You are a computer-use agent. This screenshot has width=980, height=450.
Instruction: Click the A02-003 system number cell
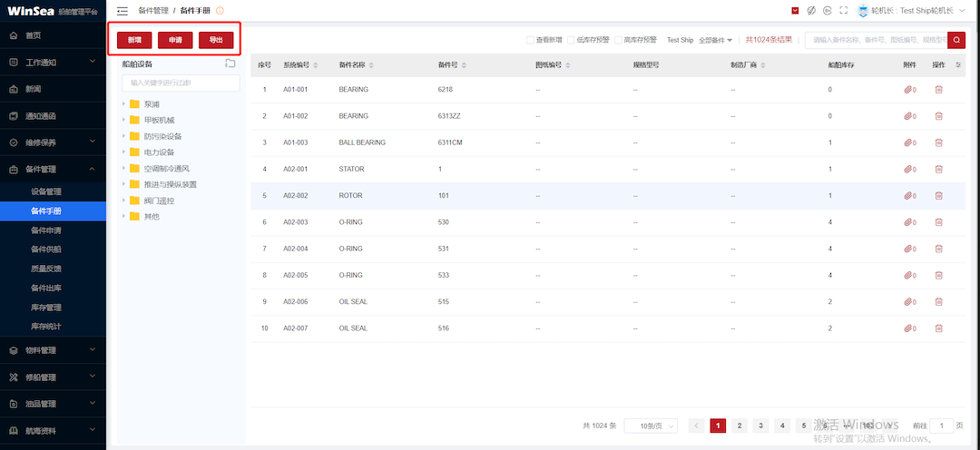[296, 222]
